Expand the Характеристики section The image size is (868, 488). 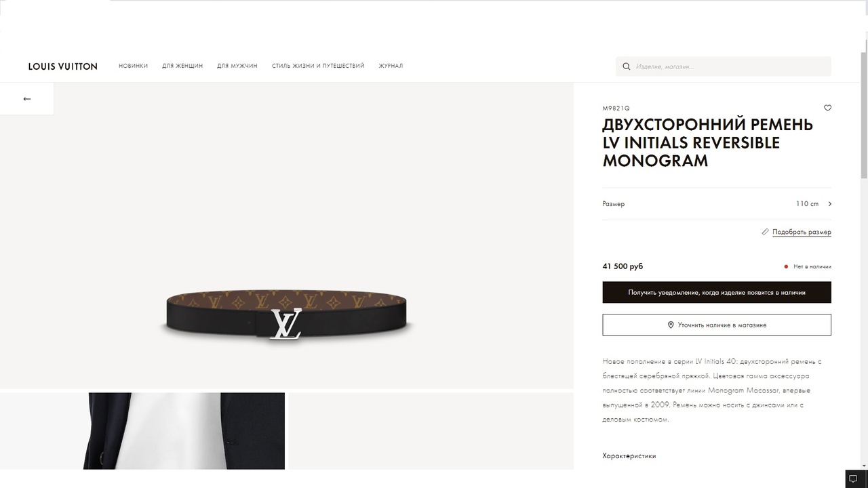629,456
